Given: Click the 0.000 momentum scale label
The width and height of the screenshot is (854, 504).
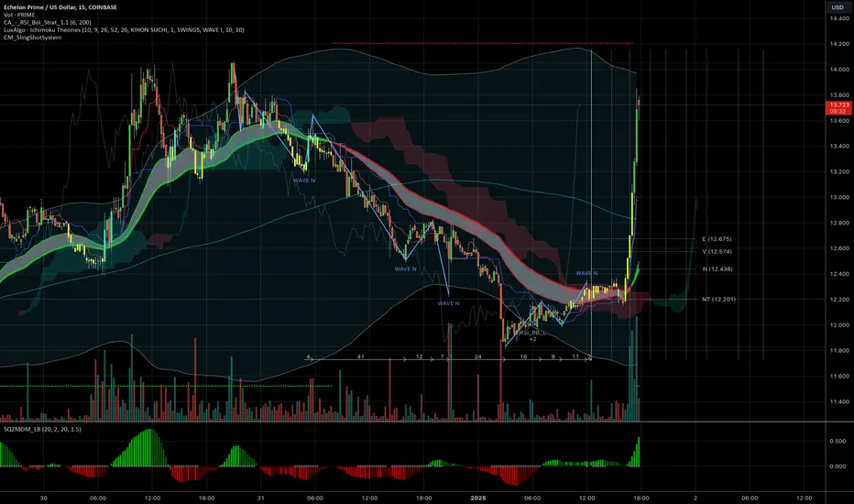Looking at the screenshot, I should 838,466.
